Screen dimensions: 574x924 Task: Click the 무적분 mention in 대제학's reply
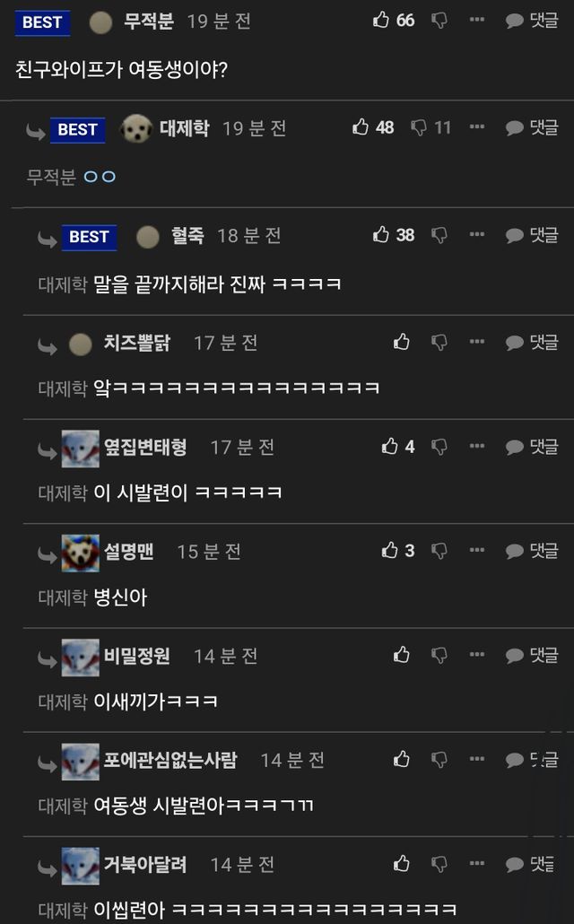[x=51, y=176]
